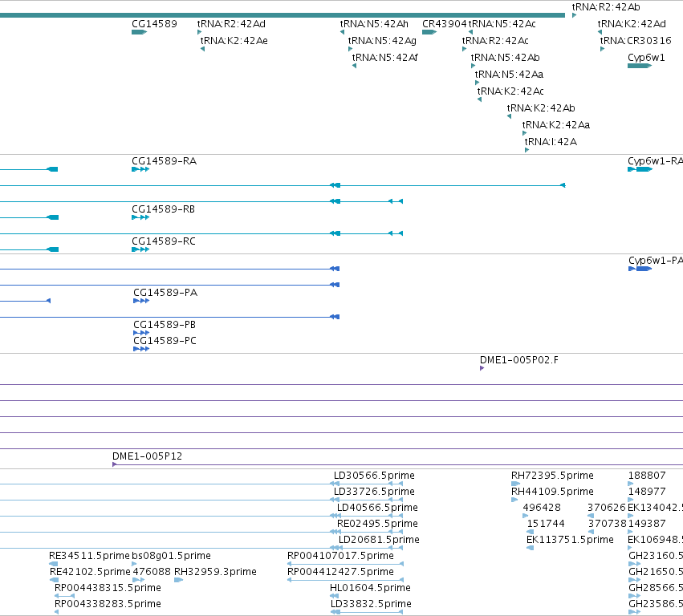Image resolution: width=683 pixels, height=616 pixels.
Task: Select tRNA:R2:42Ac label
Action: coord(495,41)
